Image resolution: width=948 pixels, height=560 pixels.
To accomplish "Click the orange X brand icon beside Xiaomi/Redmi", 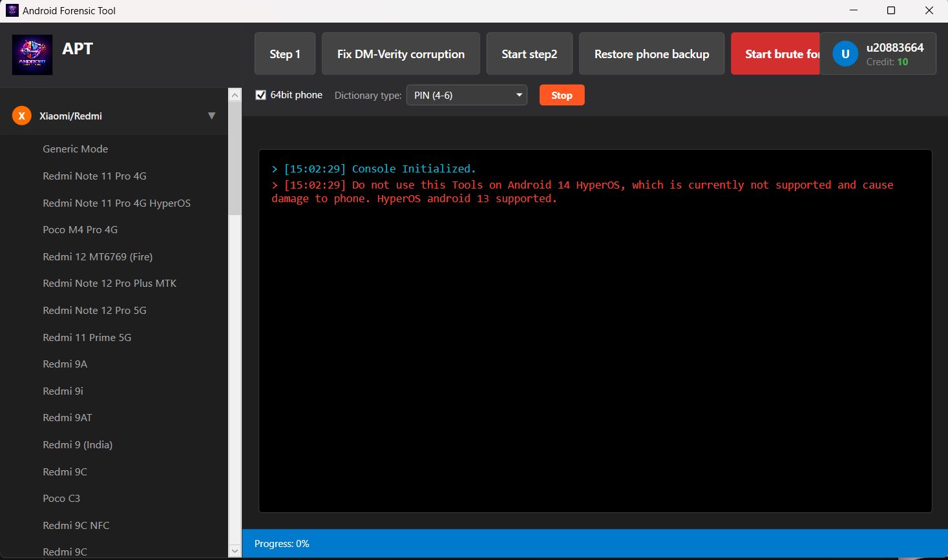I will (x=21, y=116).
